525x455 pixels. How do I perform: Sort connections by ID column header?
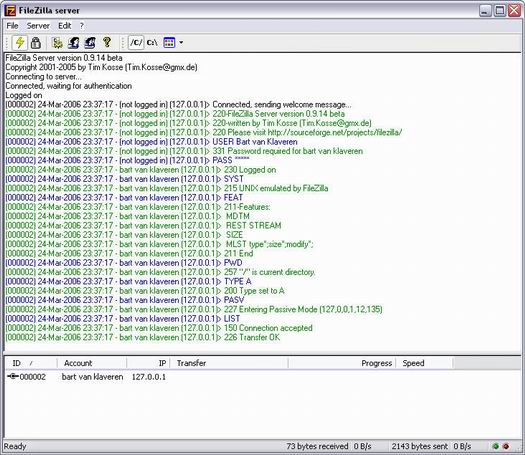click(30, 363)
